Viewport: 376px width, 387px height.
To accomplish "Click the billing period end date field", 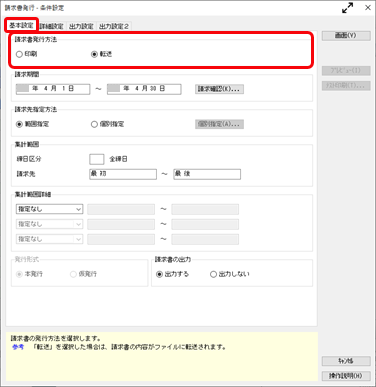I will click(144, 89).
